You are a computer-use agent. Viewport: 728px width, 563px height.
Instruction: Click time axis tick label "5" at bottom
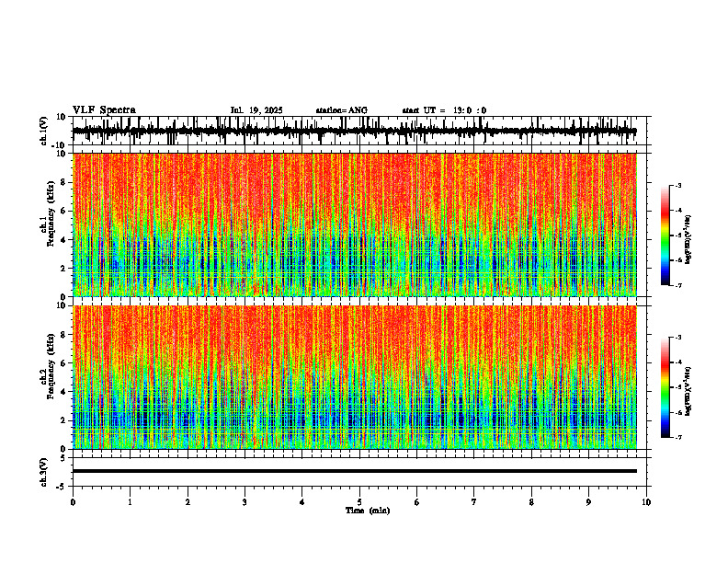tap(359, 502)
